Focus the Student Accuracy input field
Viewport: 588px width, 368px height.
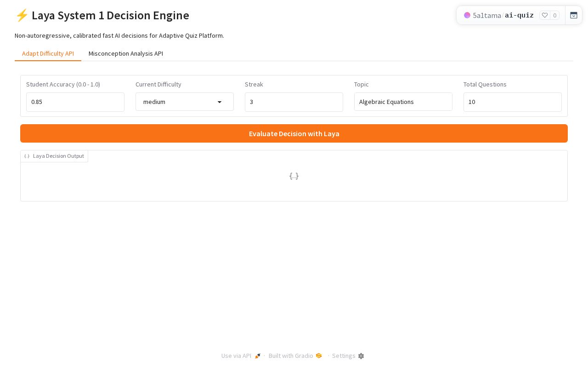75,102
